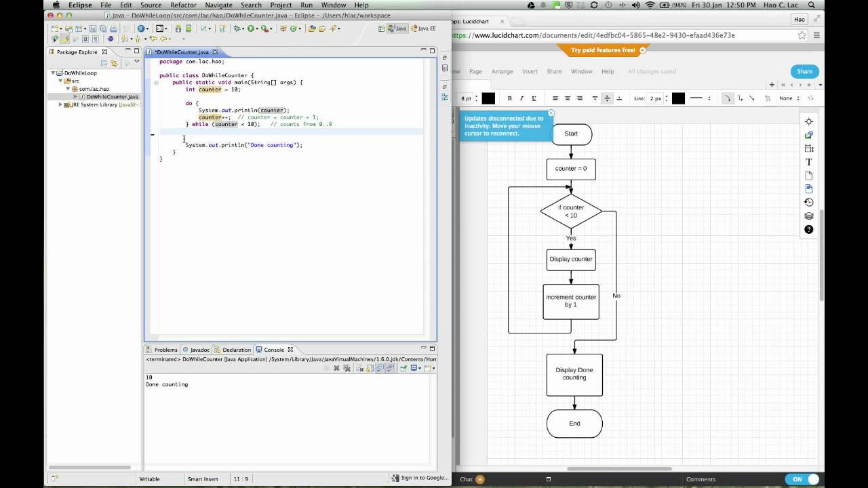
Task: Click the blue Share button in Lucidchart
Action: pos(804,71)
